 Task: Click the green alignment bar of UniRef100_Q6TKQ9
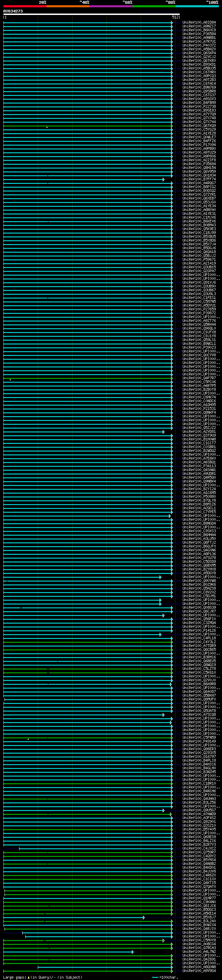88,125
